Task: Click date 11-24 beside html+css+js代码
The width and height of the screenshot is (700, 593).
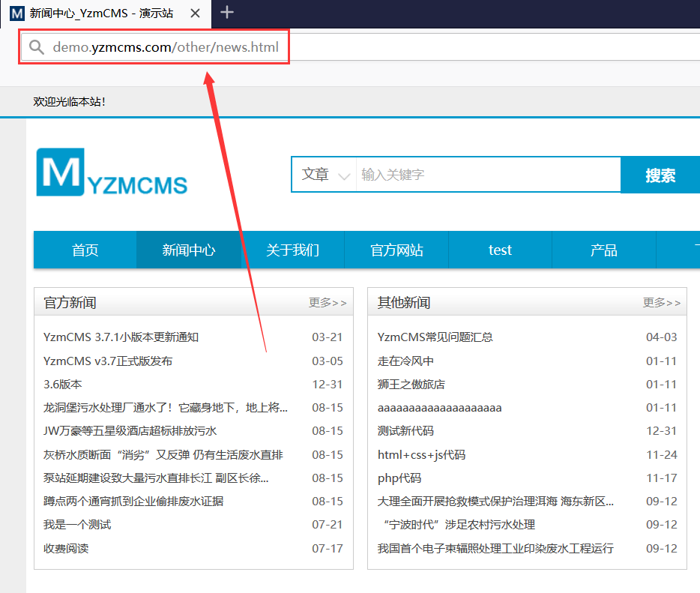Action: [662, 454]
